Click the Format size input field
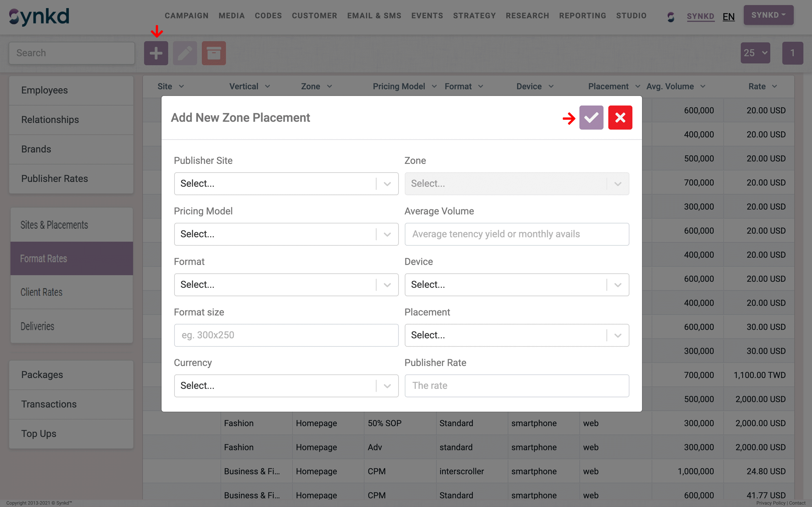 tap(286, 335)
